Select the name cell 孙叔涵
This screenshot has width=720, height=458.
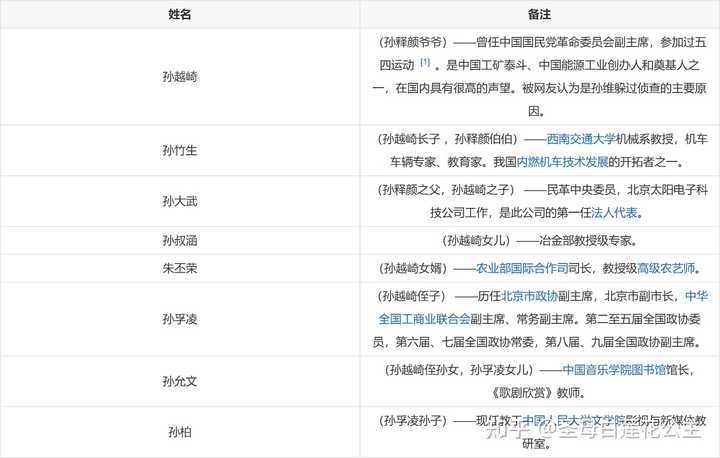[180, 241]
